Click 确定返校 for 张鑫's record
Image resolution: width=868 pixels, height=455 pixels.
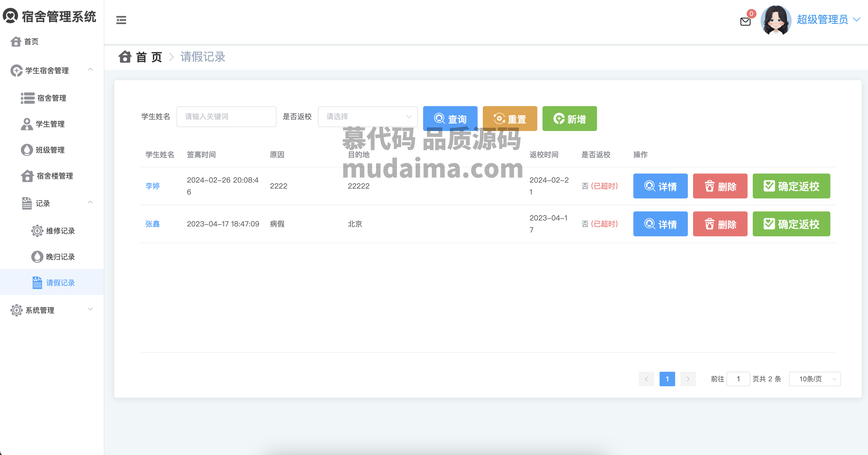(x=791, y=224)
